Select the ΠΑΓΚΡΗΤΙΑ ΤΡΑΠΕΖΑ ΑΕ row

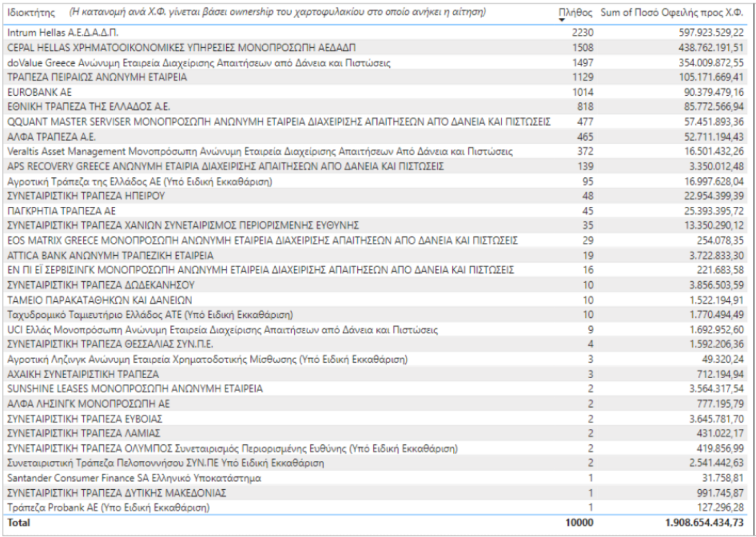pos(61,211)
